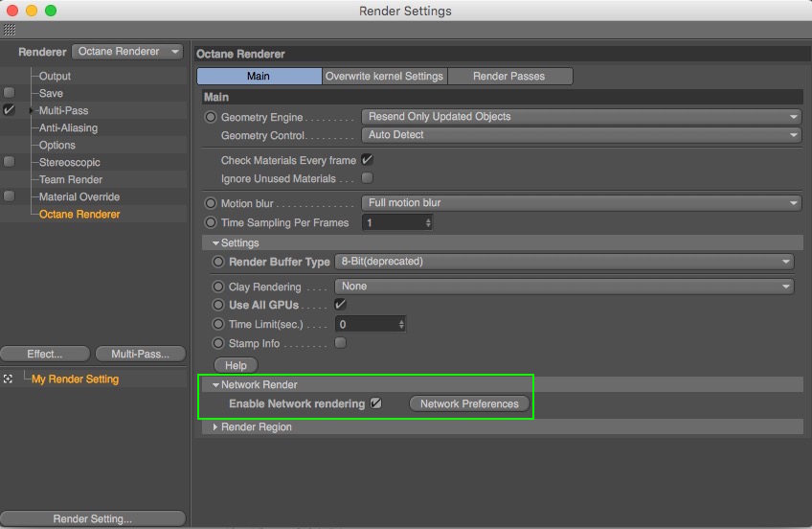Screen dimensions: 812x529
Task: Select the Multi-Pass settings entry
Action: (63, 110)
